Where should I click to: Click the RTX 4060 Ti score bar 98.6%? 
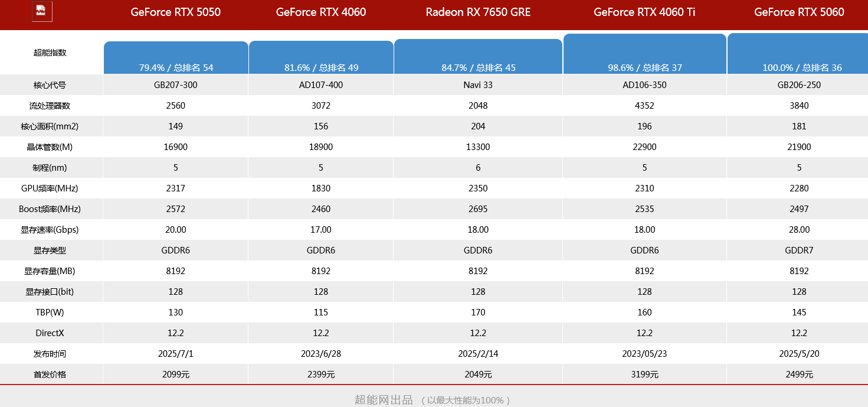click(x=645, y=56)
